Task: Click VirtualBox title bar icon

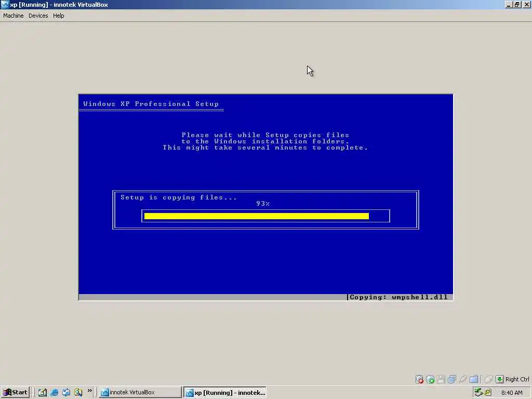Action: tap(5, 5)
